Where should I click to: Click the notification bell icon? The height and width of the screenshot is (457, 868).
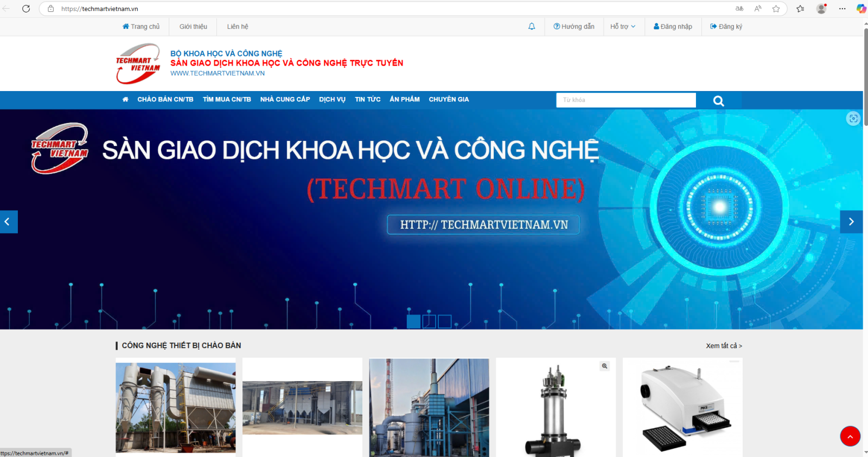(x=532, y=27)
